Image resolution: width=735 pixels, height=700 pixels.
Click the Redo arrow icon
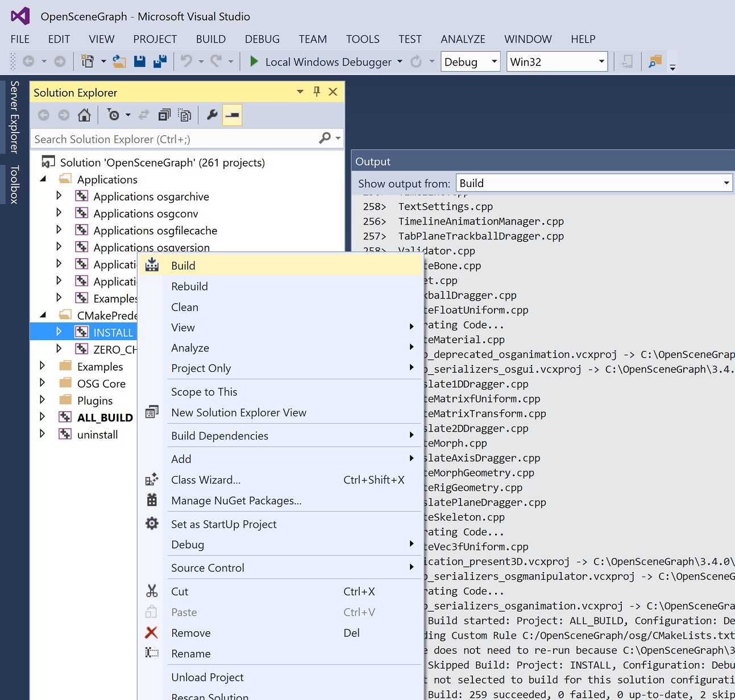[216, 61]
